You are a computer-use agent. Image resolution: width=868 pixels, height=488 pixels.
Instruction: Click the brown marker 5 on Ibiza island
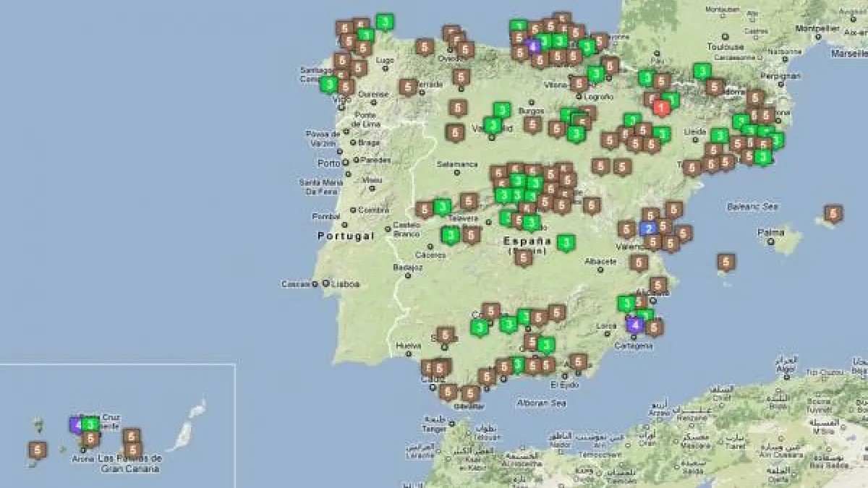726,262
